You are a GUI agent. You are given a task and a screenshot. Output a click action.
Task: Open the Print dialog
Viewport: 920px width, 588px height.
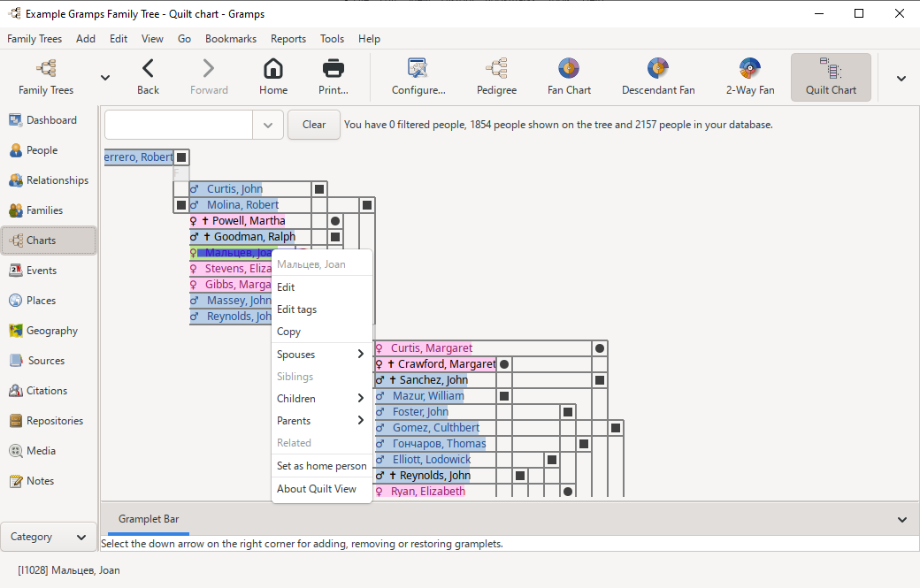[333, 78]
